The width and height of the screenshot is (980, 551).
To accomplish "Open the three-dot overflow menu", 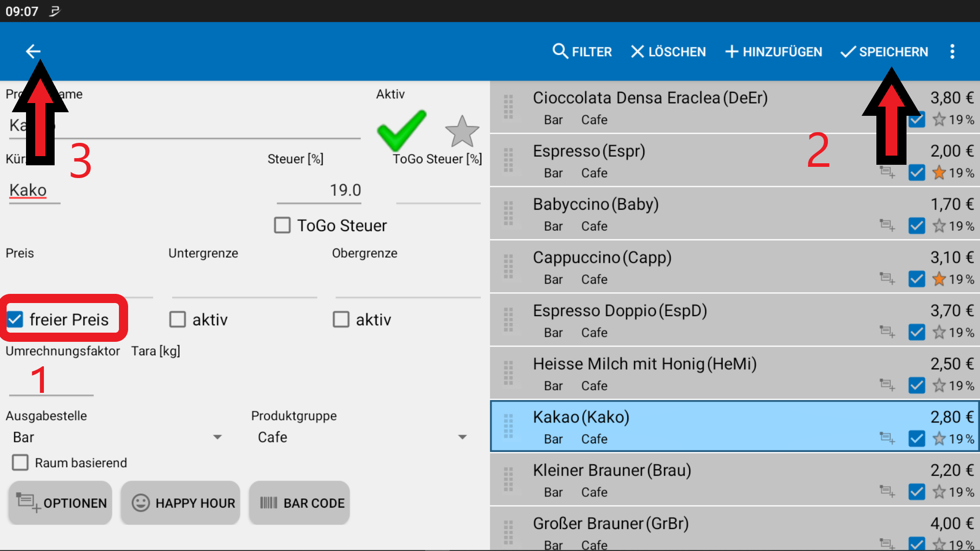I will (952, 51).
